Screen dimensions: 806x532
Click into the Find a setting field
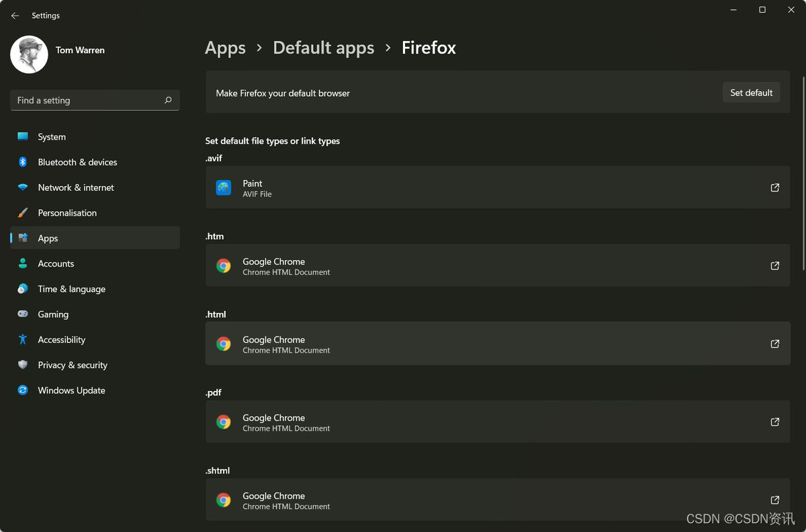pos(95,100)
